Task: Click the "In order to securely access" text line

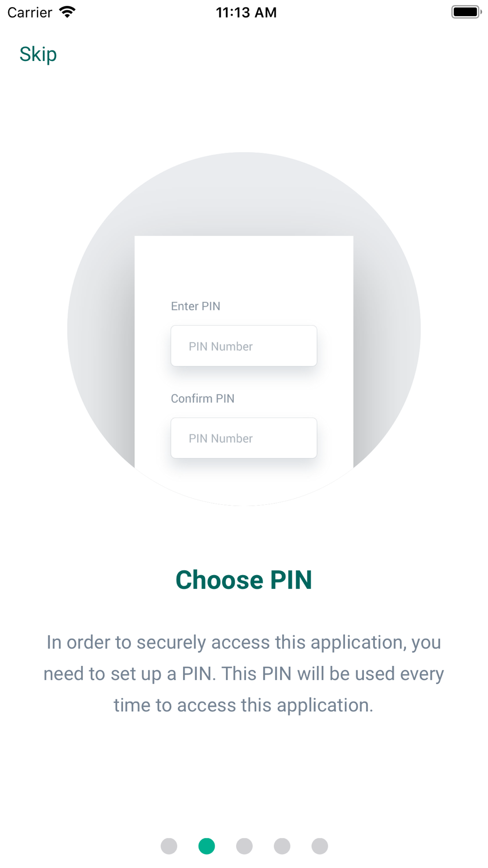Action: tap(244, 642)
